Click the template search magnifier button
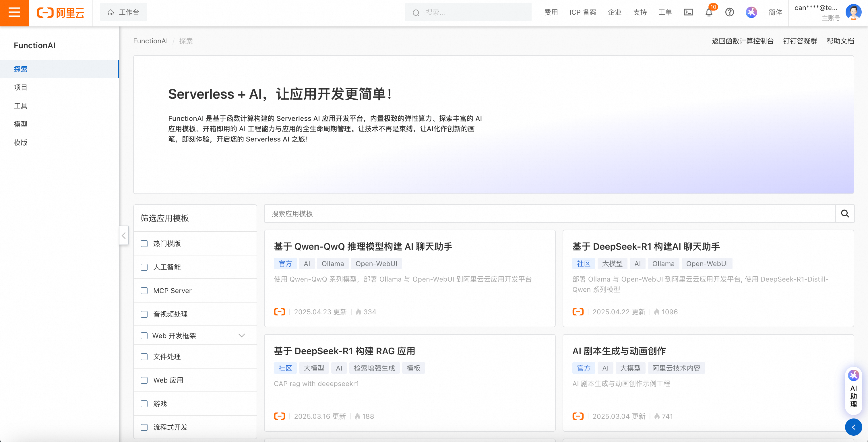868x442 pixels. 845,214
